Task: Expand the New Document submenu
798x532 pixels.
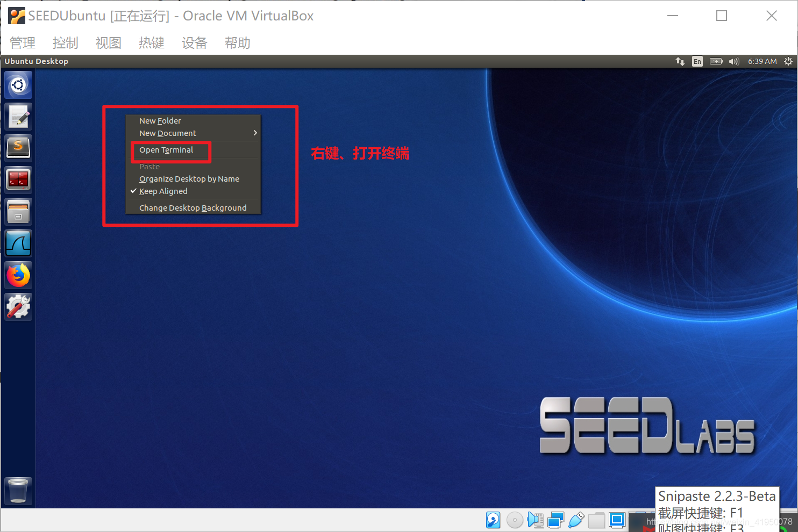Action: pyautogui.click(x=193, y=133)
